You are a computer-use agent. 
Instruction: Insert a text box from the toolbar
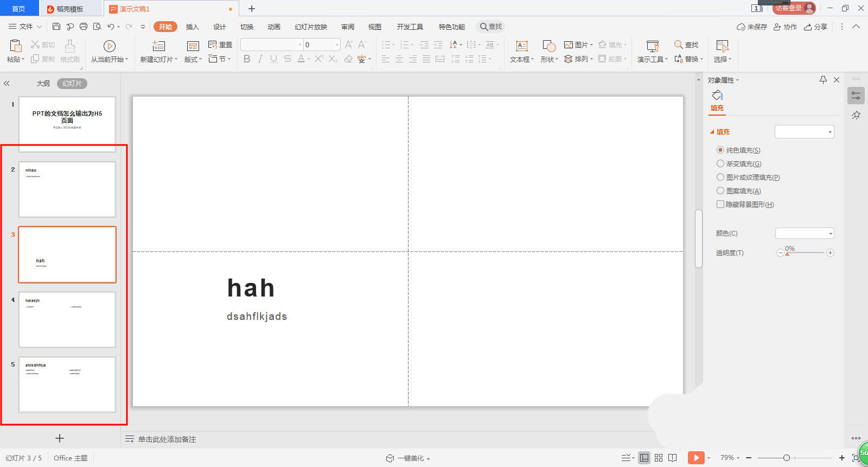(x=521, y=46)
